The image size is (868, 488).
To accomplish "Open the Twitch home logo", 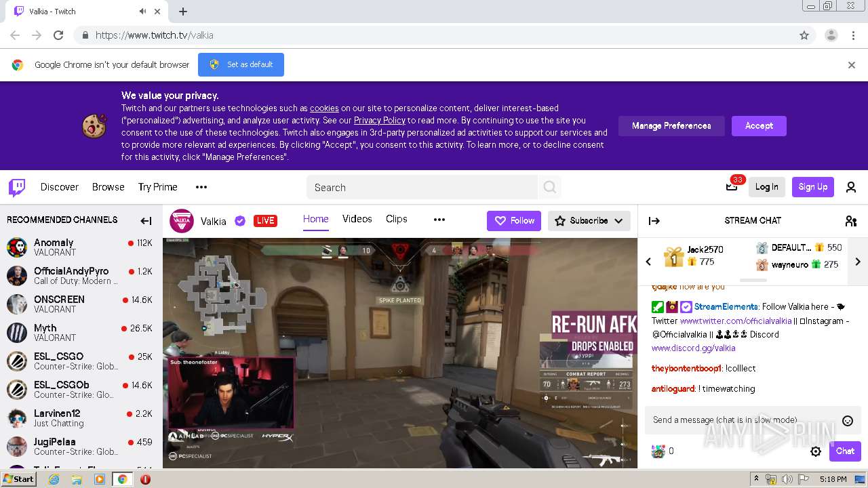I will pyautogui.click(x=17, y=188).
